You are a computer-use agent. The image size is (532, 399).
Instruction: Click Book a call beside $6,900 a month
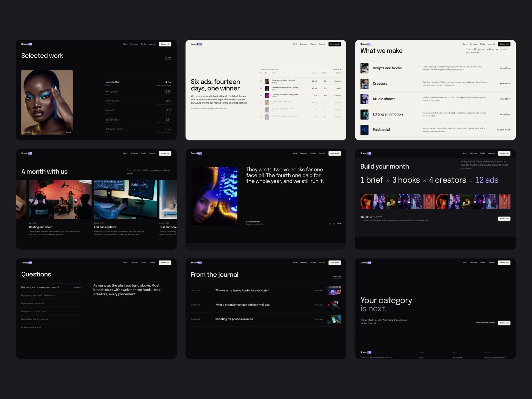pos(504,219)
